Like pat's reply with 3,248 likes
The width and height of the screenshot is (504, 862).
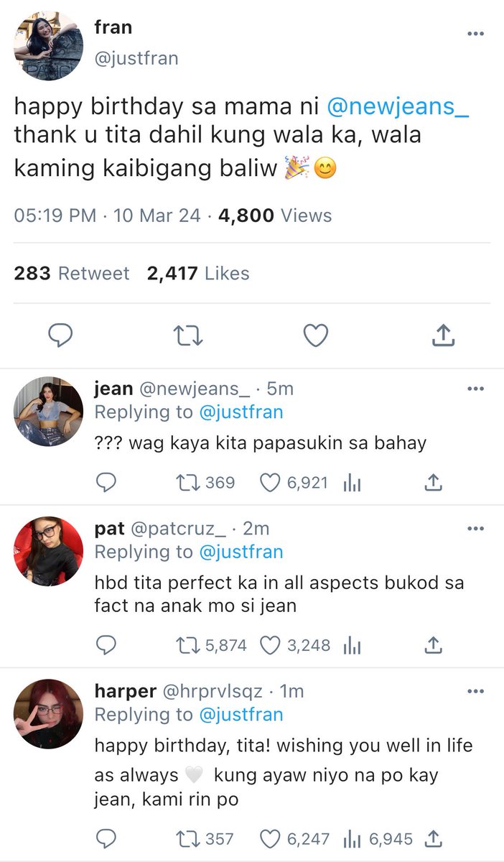(294, 645)
